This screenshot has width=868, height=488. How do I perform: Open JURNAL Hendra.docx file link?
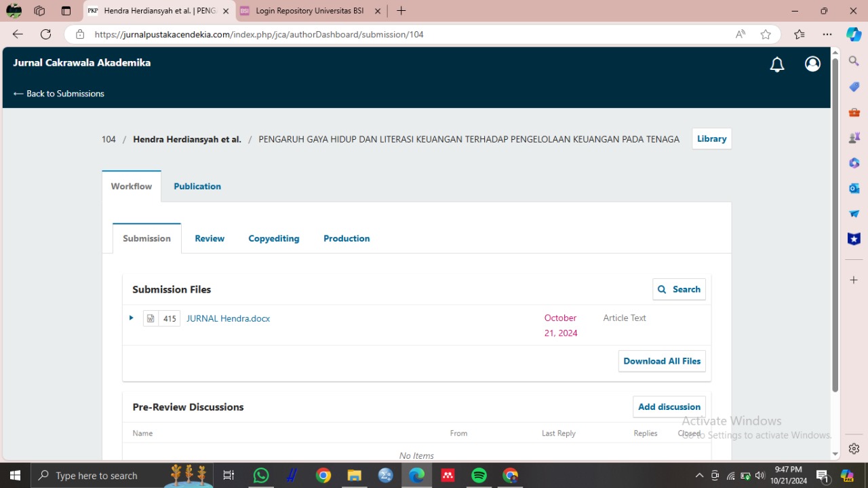point(228,318)
